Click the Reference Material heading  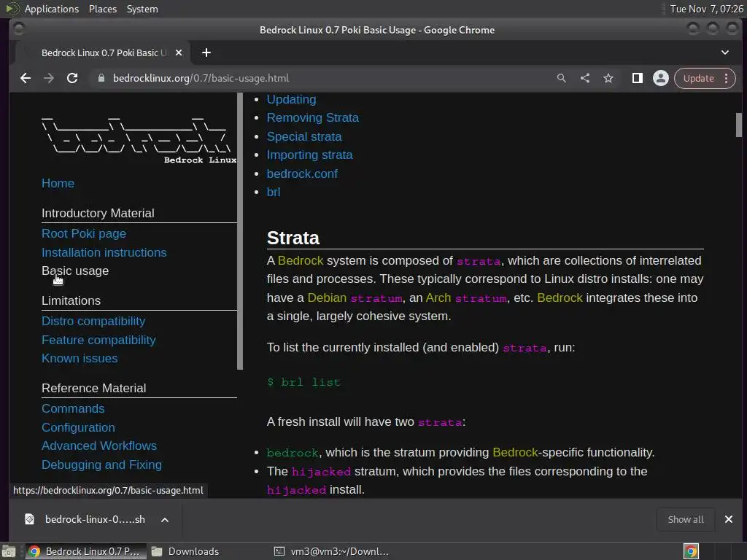coord(94,389)
